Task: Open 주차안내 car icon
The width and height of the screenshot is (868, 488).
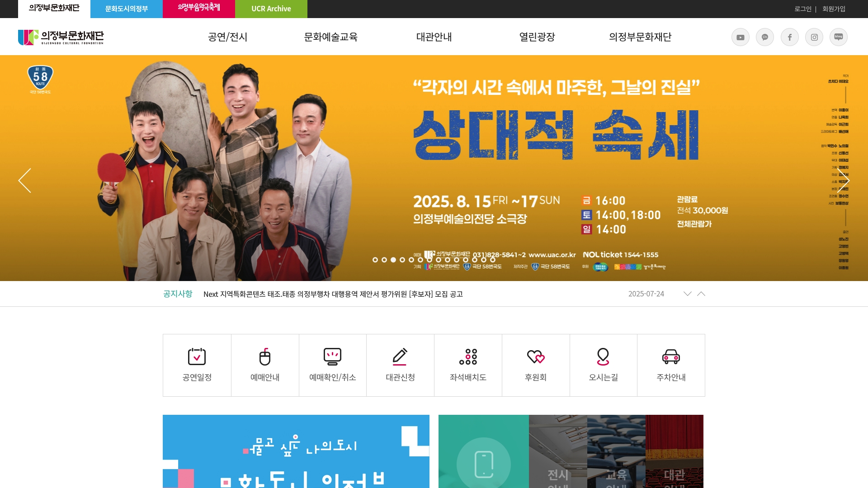Action: point(671,357)
